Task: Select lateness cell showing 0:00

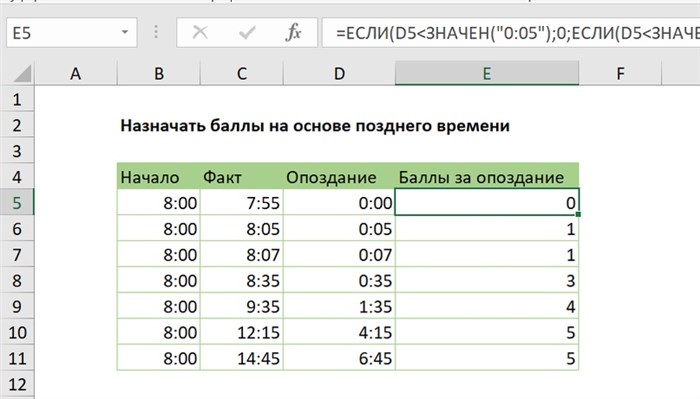Action: click(339, 203)
